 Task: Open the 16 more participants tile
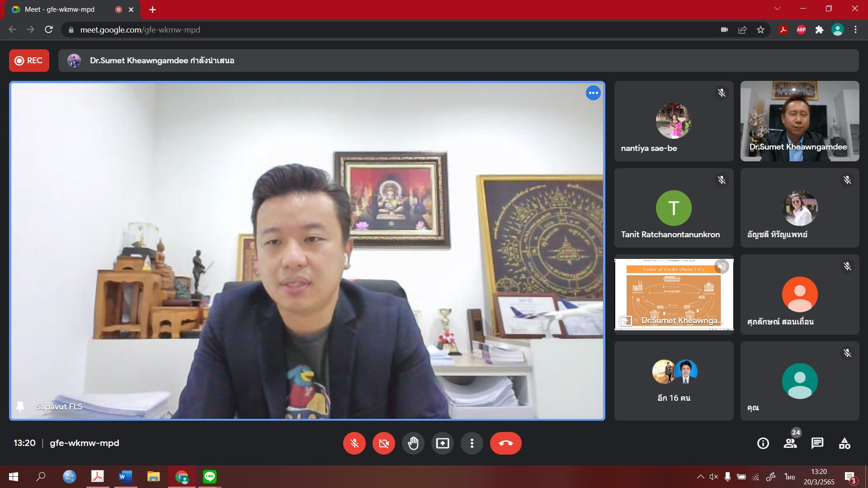coord(674,381)
